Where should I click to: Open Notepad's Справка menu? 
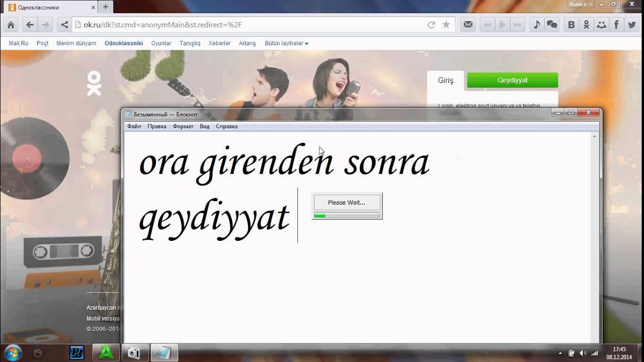tap(226, 126)
